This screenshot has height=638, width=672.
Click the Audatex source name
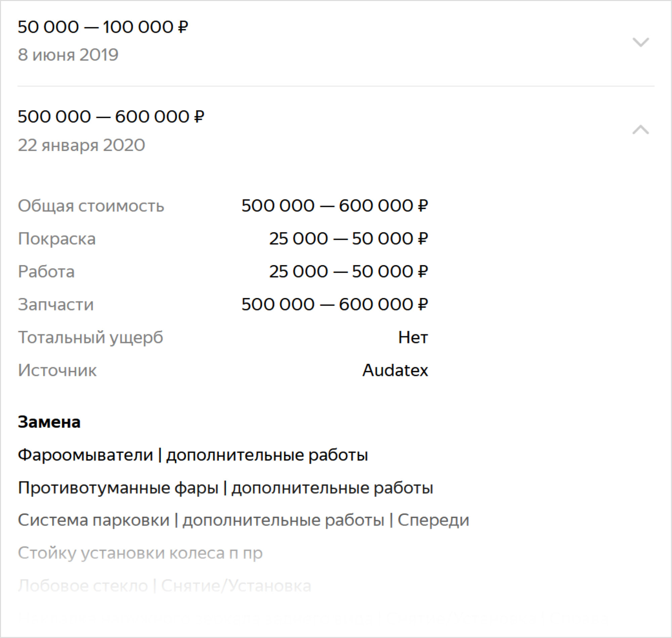[395, 370]
